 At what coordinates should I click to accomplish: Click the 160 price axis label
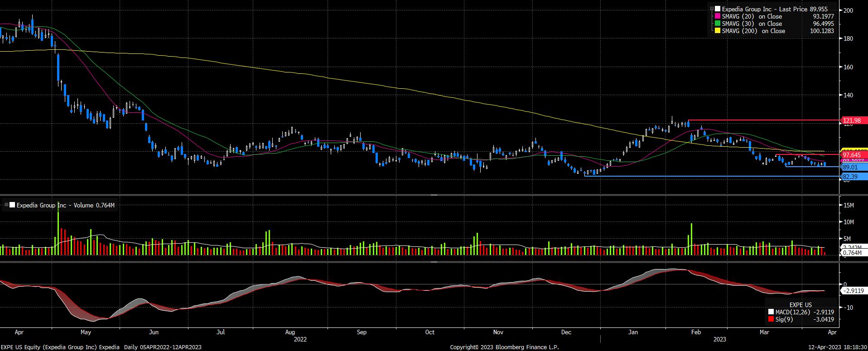[x=849, y=67]
